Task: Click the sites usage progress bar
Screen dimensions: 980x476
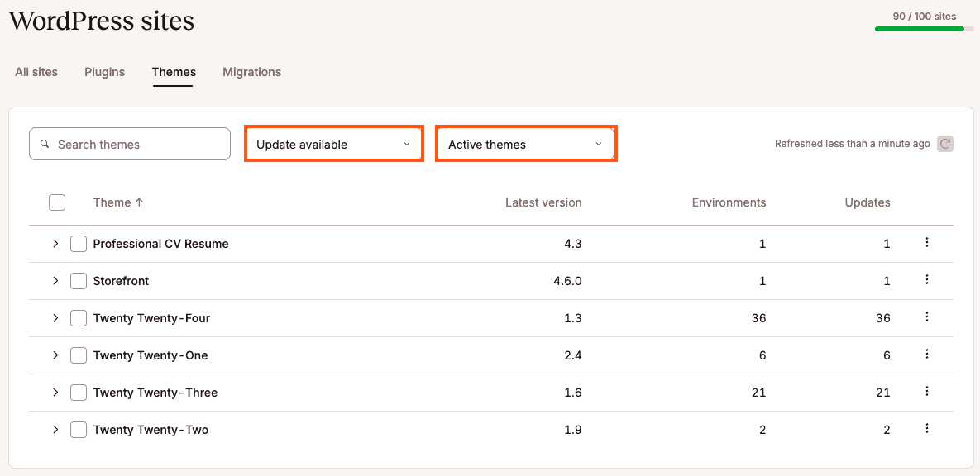Action: pyautogui.click(x=925, y=29)
